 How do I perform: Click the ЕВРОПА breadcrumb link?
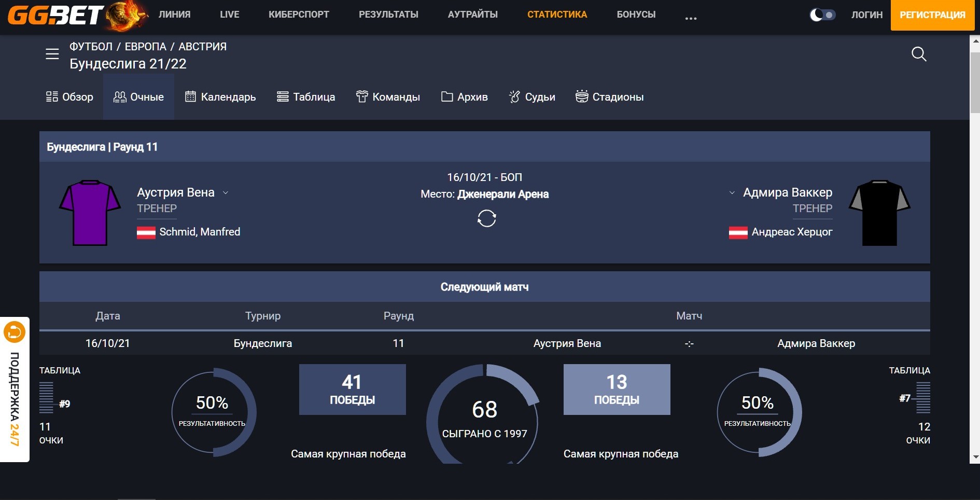tap(146, 47)
